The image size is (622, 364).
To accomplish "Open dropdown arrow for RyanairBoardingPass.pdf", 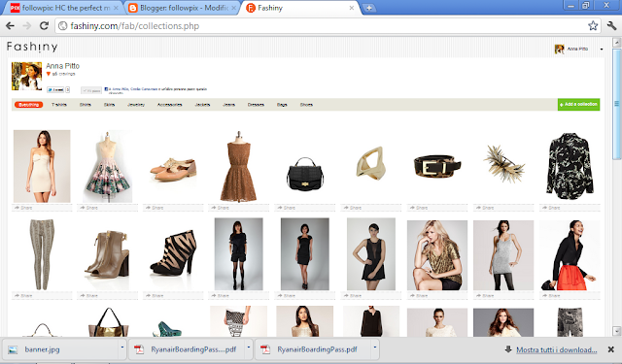I will pos(375,347).
